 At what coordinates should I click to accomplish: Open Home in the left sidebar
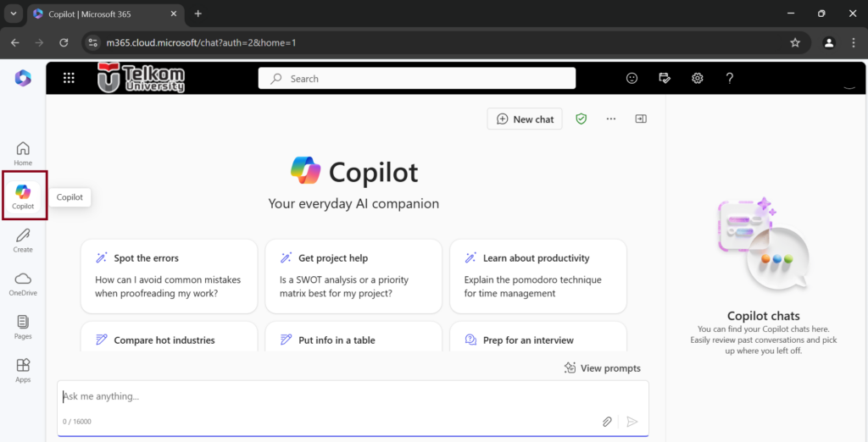click(x=23, y=153)
